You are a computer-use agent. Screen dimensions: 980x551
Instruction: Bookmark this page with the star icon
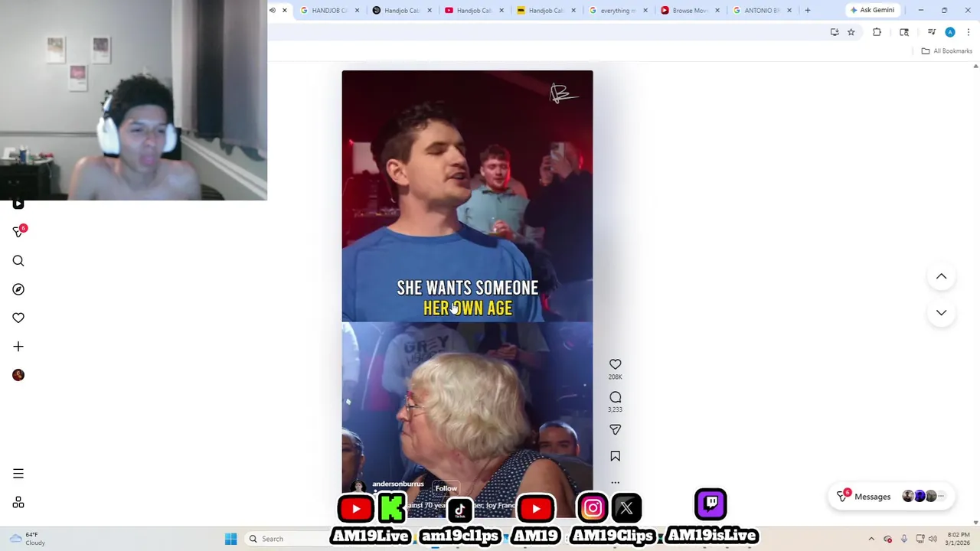[x=851, y=32]
